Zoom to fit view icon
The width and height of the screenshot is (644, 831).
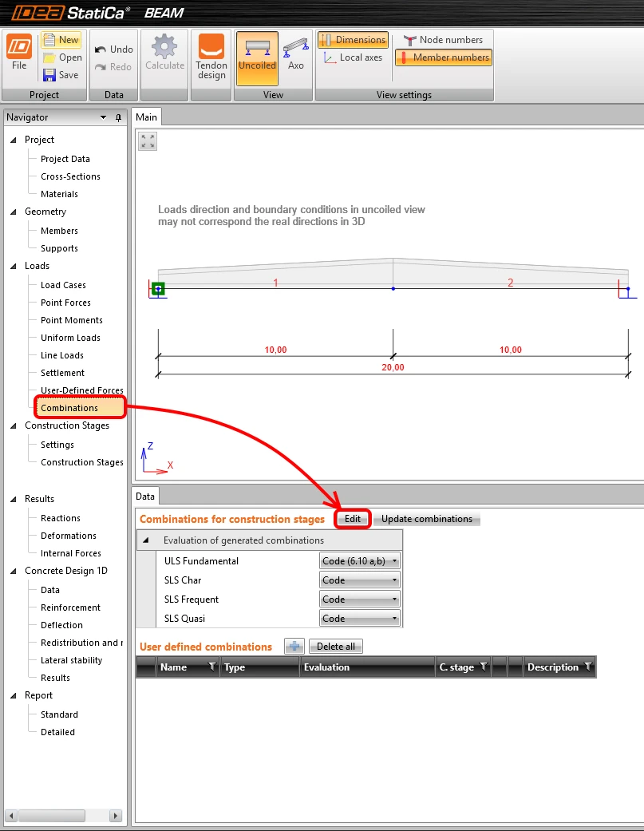pos(148,141)
